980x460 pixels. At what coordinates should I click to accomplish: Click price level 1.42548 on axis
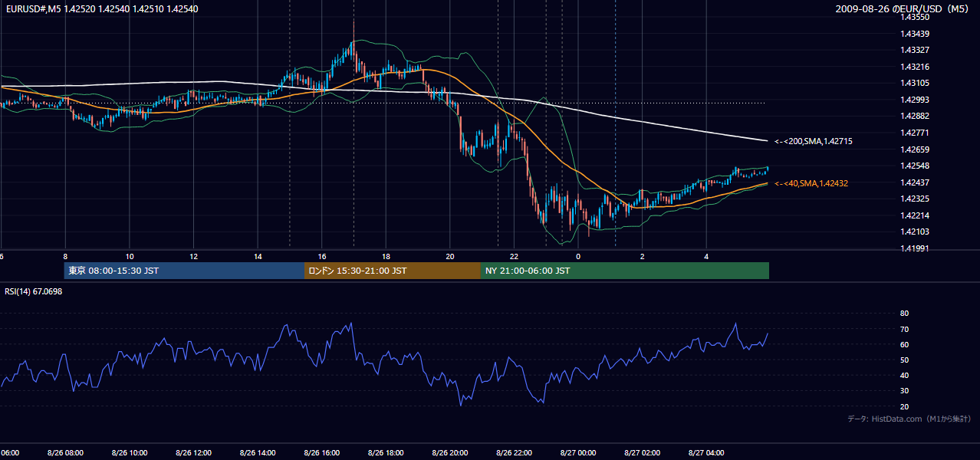[x=916, y=166]
